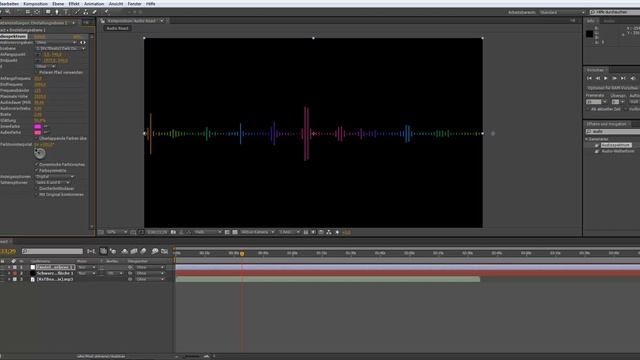Open the Innenfarbe color swatch
The width and height of the screenshot is (640, 360).
click(38, 127)
